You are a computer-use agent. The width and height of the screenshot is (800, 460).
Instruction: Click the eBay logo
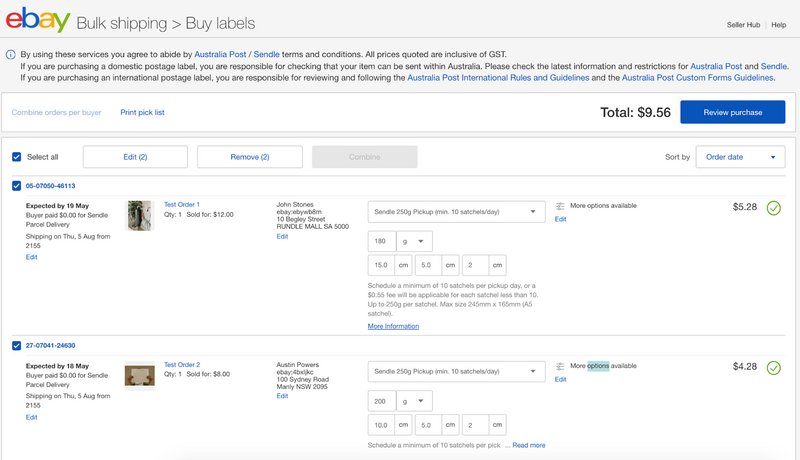pos(38,20)
